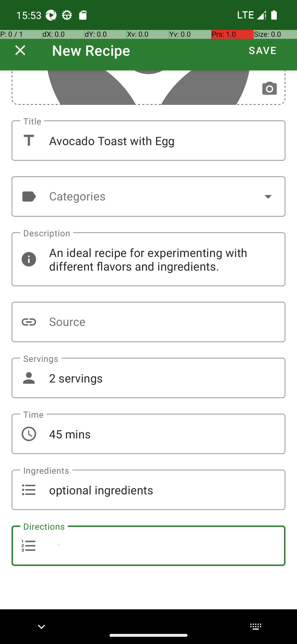Click the Servings person icon
The width and height of the screenshot is (297, 644).
pos(29,378)
